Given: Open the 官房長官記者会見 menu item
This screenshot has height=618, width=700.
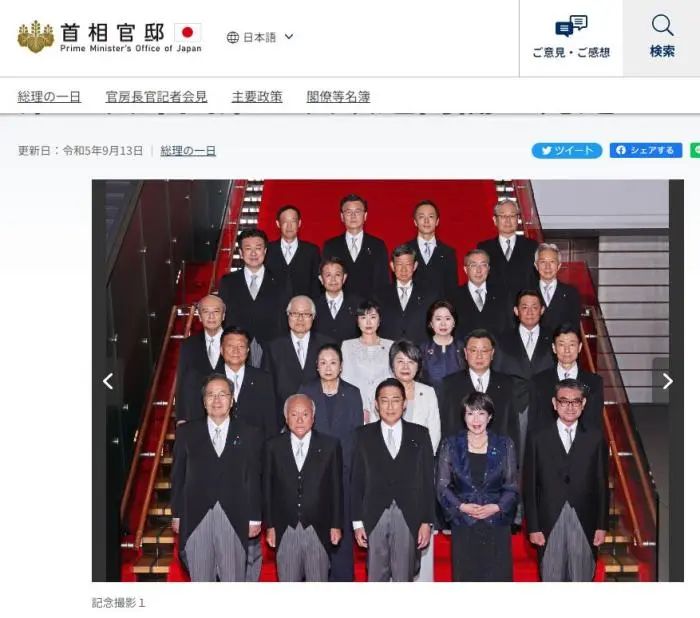Looking at the screenshot, I should (156, 96).
